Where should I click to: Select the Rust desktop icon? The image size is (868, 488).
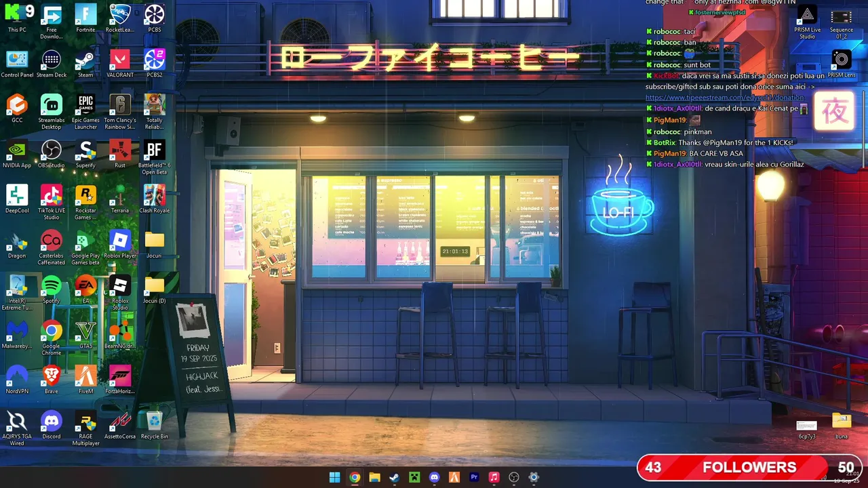pos(120,155)
